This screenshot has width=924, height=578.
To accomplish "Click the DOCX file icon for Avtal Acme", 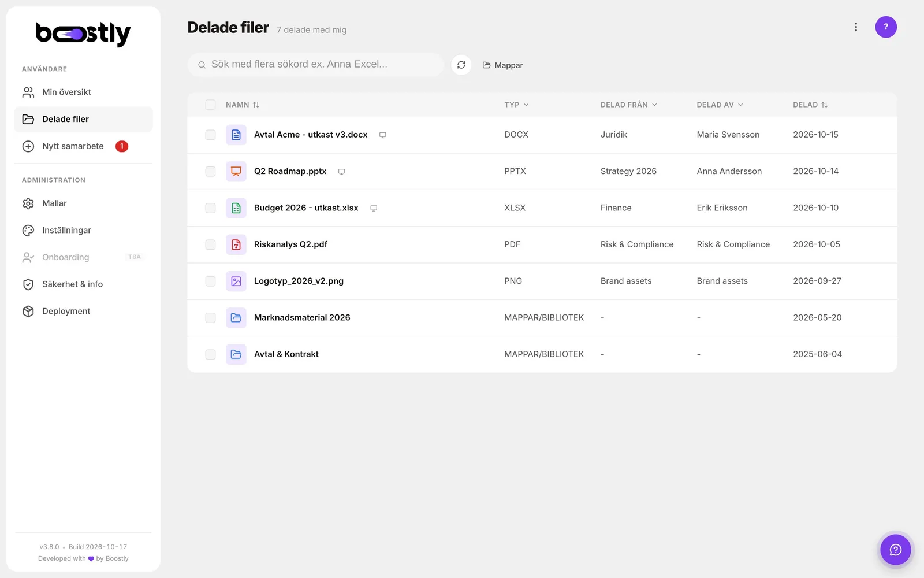I will [236, 135].
